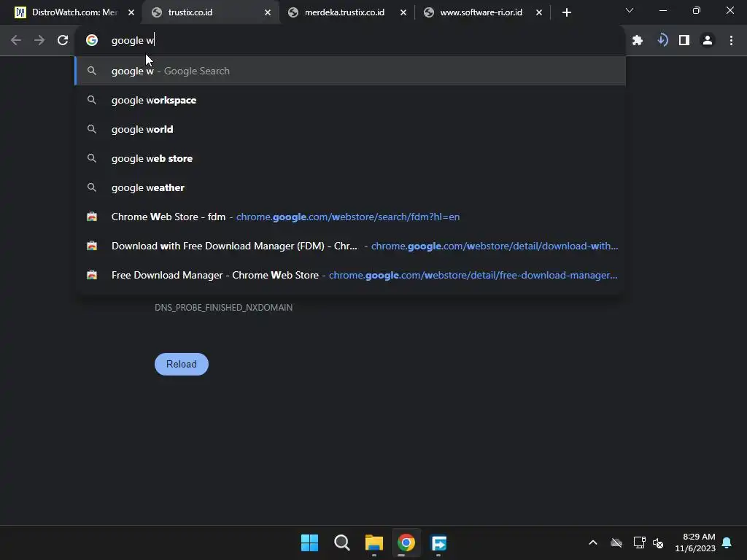Open clock and date 8:29 AM

(695, 542)
